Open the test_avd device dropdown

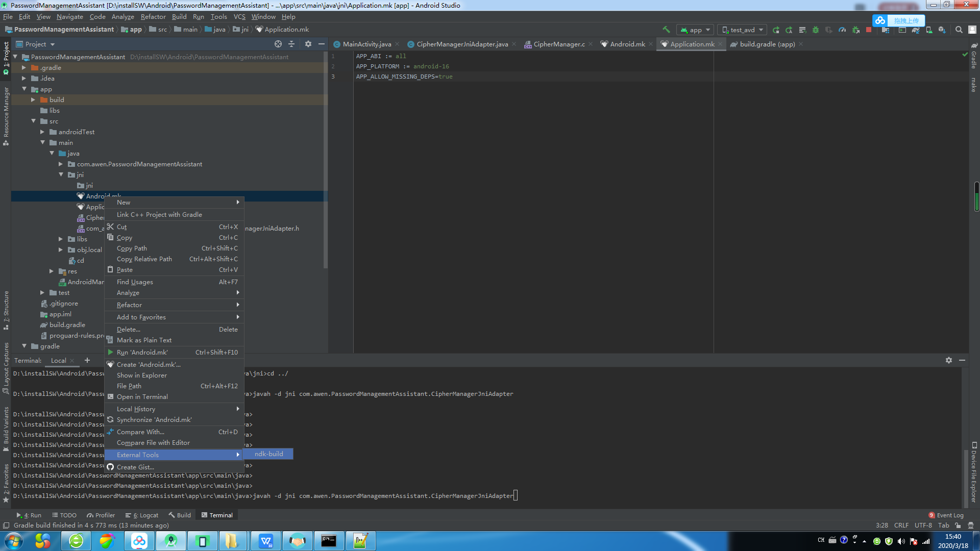(742, 30)
